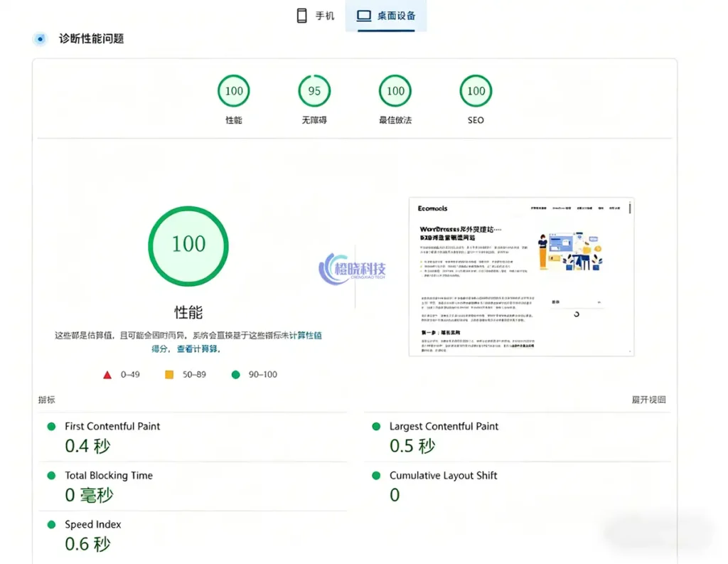Select the 最佳做法 score circle

tap(395, 91)
